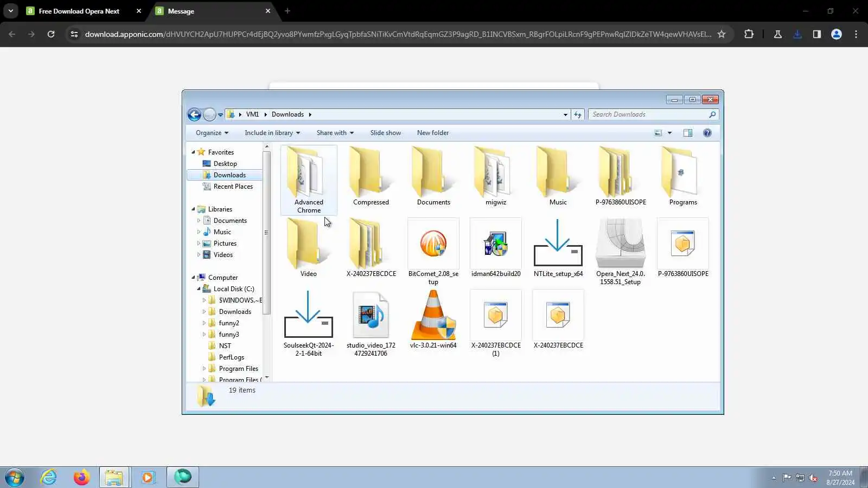Select PerfLogs folder in tree

[232, 357]
